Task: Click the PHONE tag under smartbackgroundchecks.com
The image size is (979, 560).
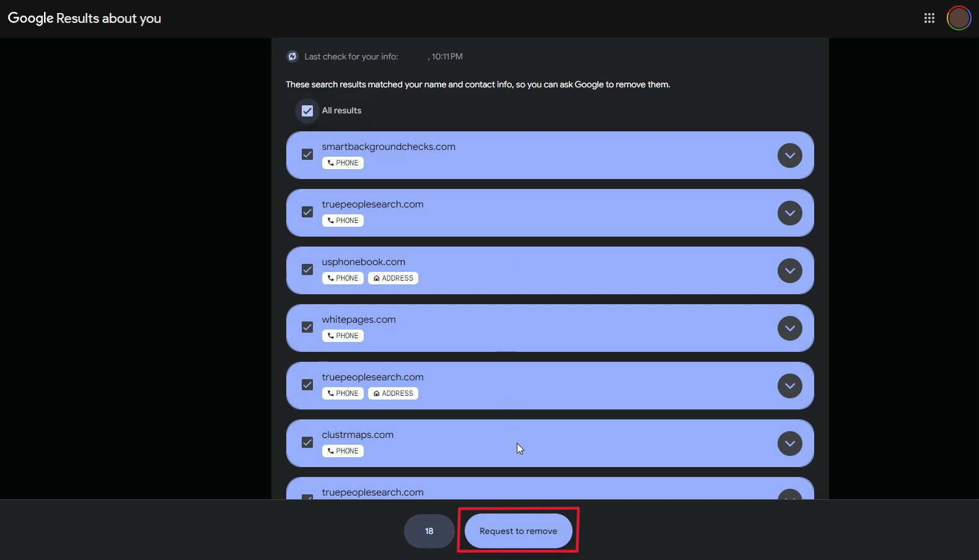Action: 343,163
